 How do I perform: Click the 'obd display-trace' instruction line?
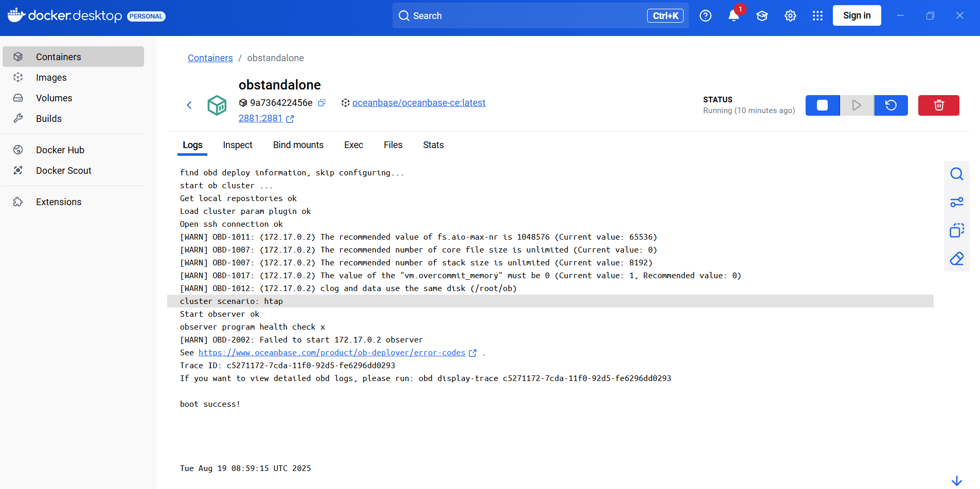[x=425, y=378]
